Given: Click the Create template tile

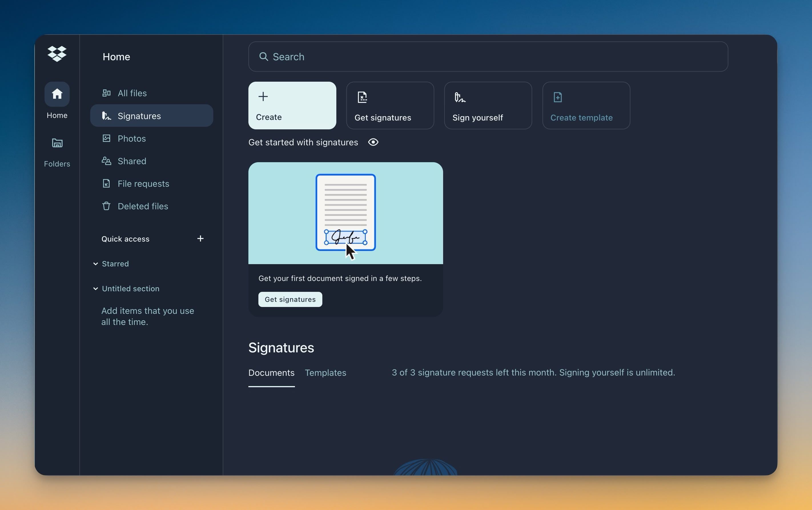Looking at the screenshot, I should tap(586, 105).
